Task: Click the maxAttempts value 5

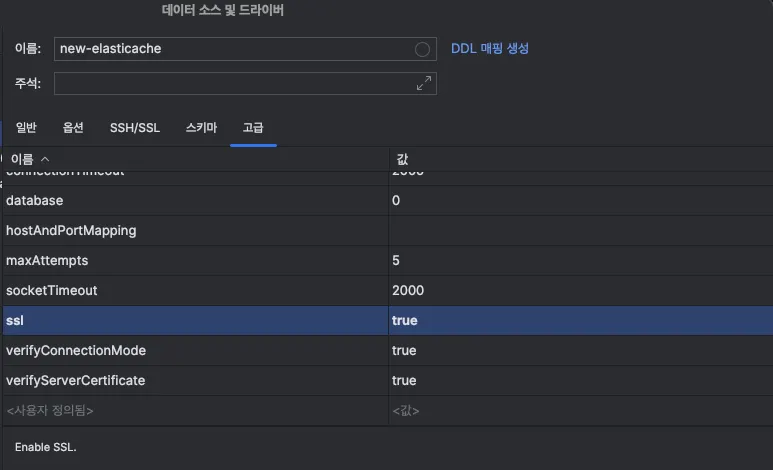Action: (397, 261)
